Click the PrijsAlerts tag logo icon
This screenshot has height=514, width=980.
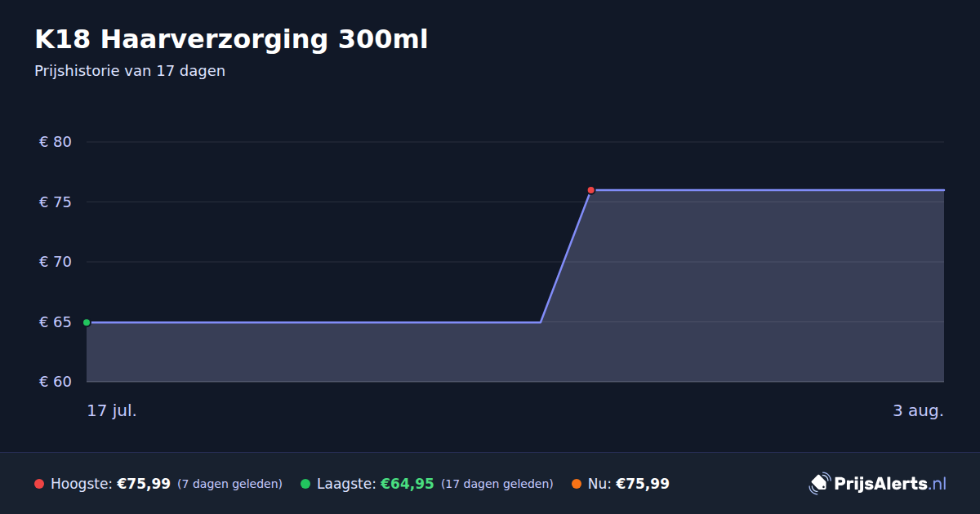pos(819,484)
